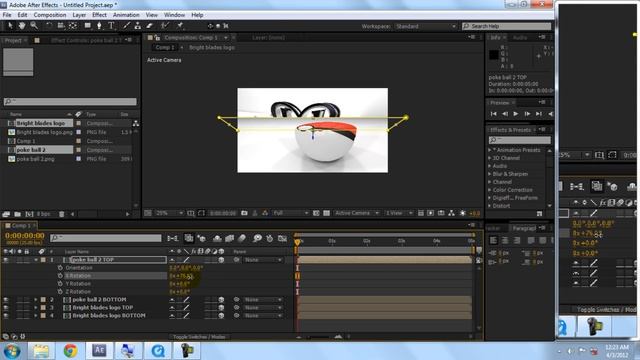Open the File menu

coord(7,15)
